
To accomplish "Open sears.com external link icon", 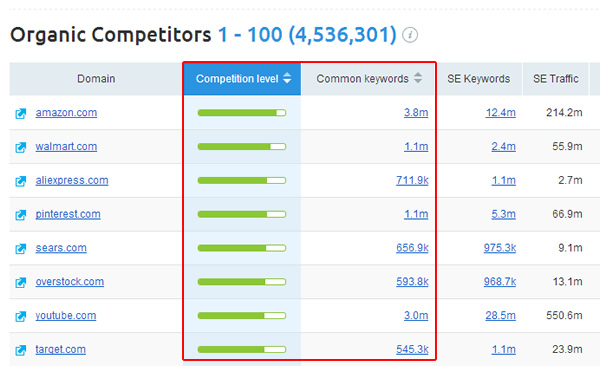I will (x=21, y=248).
